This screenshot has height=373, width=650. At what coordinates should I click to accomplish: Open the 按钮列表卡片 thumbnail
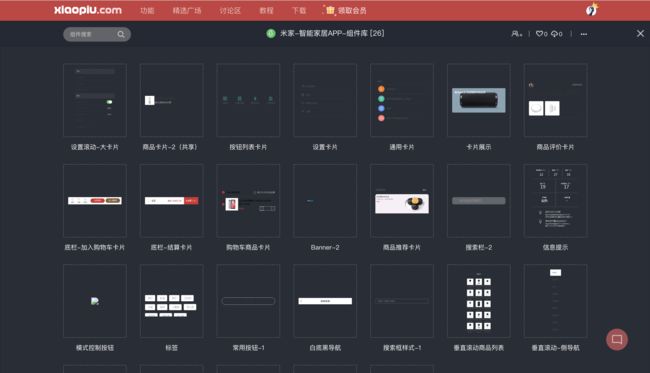248,100
